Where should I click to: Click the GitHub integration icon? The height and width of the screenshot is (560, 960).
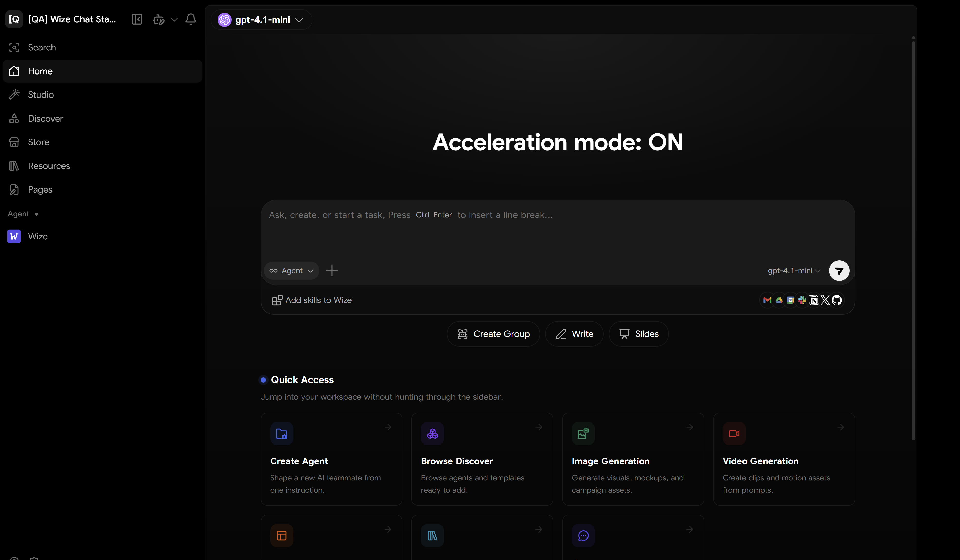click(837, 300)
